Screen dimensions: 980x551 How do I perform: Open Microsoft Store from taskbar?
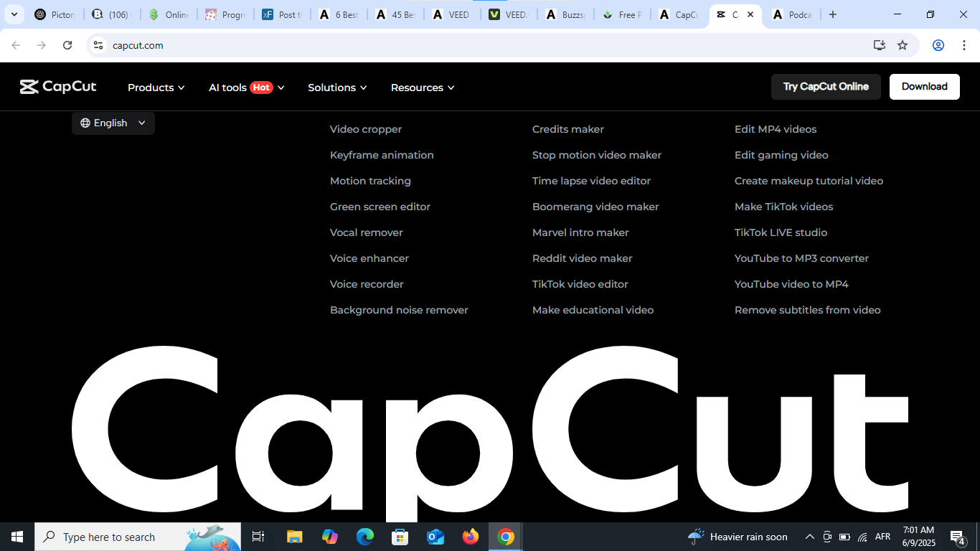pos(400,537)
